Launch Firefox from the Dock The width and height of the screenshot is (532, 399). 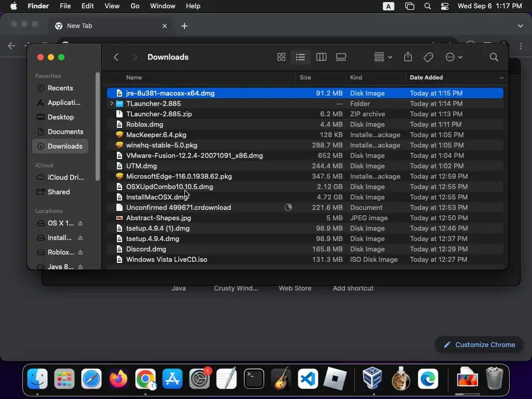[x=118, y=379]
